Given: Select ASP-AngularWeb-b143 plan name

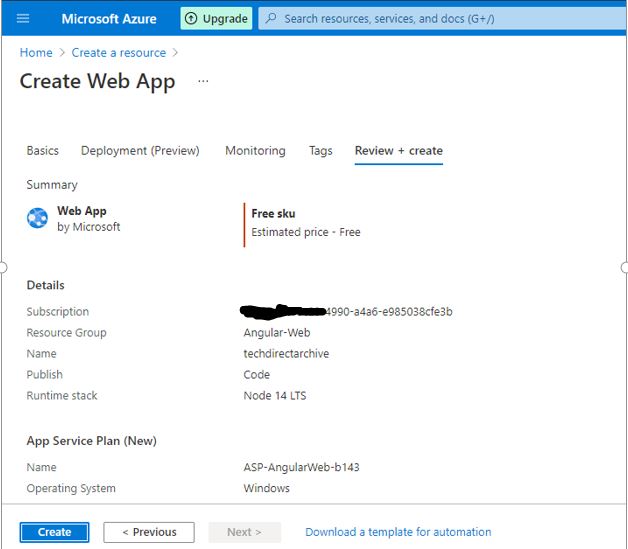Looking at the screenshot, I should point(302,467).
